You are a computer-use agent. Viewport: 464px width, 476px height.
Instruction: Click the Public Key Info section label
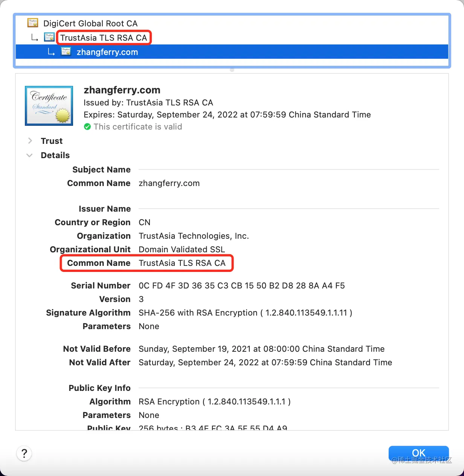pyautogui.click(x=99, y=388)
